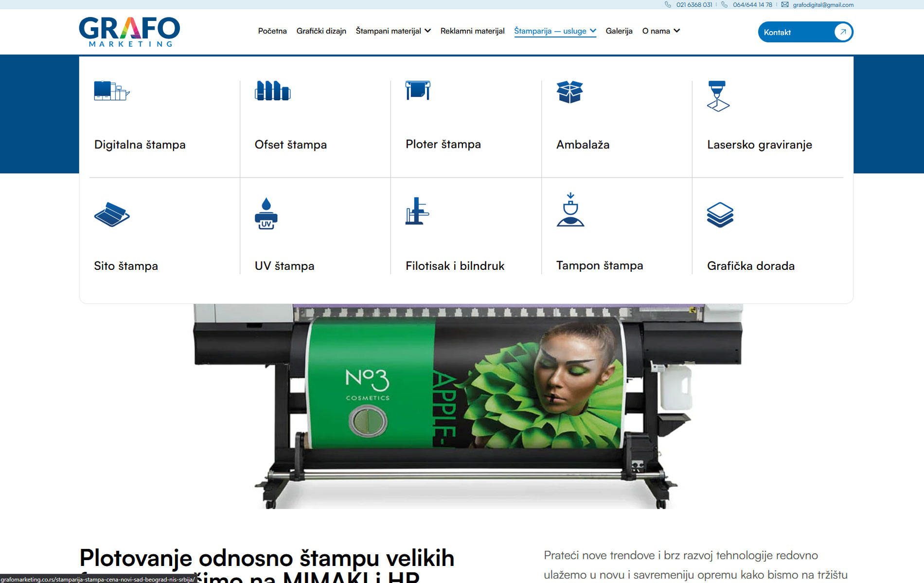Open Grafički dizajn menu item

click(321, 31)
